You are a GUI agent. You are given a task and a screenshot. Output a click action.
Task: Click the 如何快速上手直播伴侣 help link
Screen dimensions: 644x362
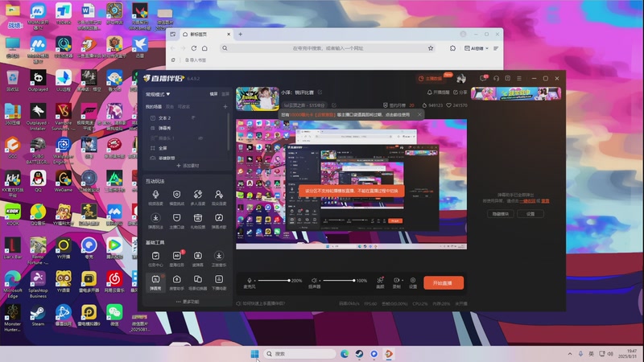click(x=260, y=303)
